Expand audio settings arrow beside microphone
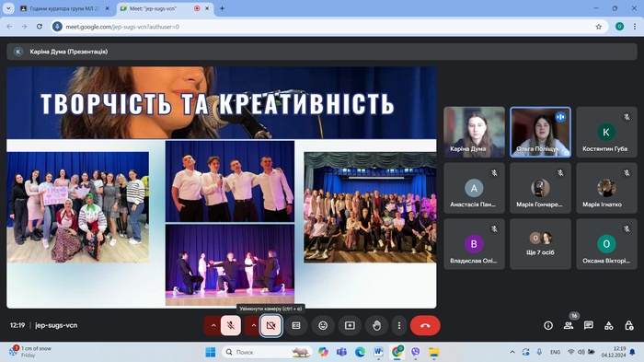Viewport: 644px width, 362px height. pyautogui.click(x=213, y=325)
